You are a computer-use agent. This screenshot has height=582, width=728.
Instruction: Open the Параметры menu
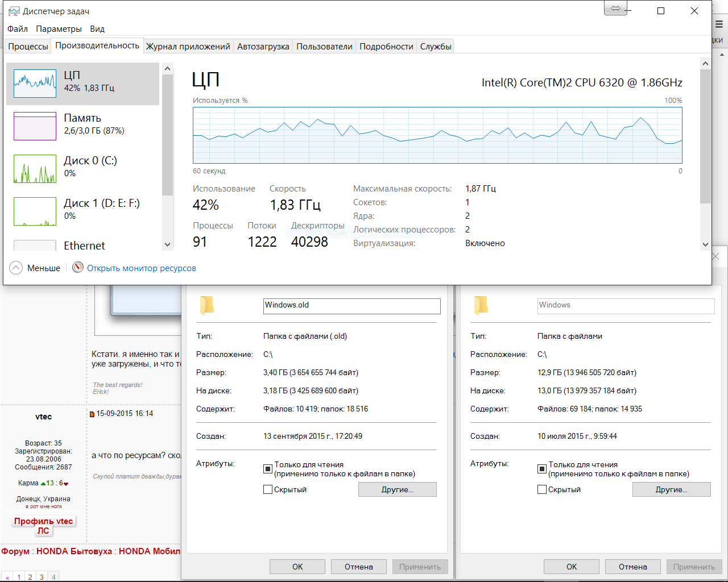59,28
